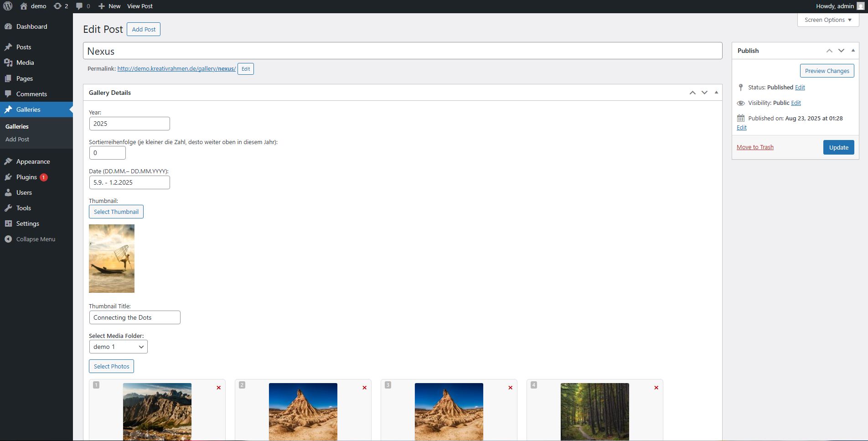Move Publish panel up
Screen dimensions: 868x441
(829, 51)
